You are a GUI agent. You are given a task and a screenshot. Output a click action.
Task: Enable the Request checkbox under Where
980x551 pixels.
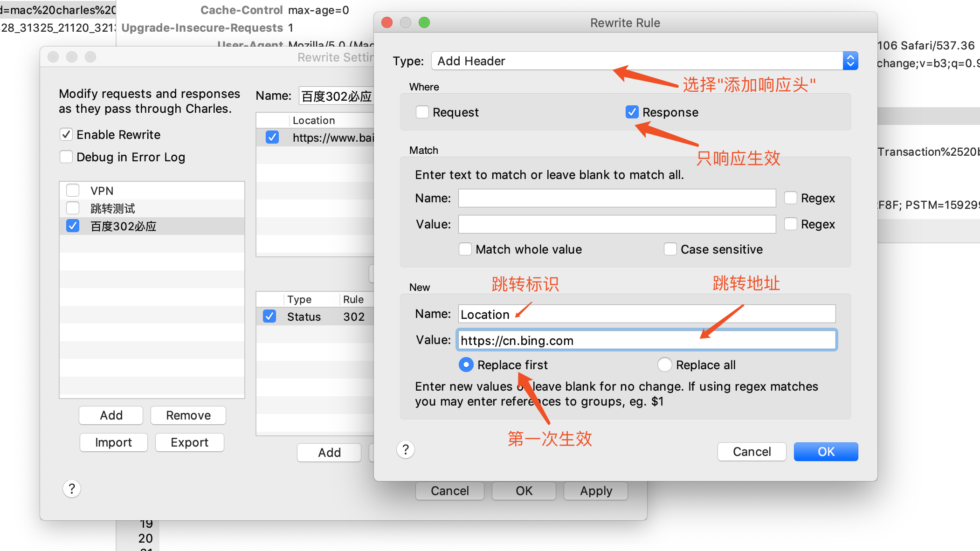pos(422,112)
